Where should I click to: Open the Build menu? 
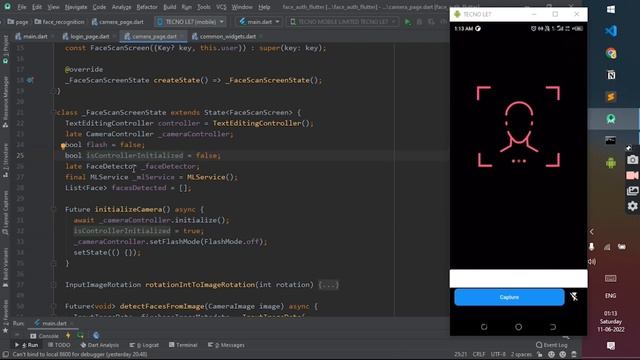click(x=169, y=7)
